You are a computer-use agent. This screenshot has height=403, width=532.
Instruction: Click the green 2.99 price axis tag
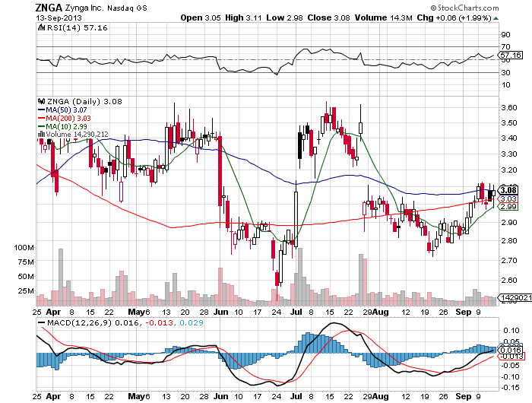click(508, 206)
